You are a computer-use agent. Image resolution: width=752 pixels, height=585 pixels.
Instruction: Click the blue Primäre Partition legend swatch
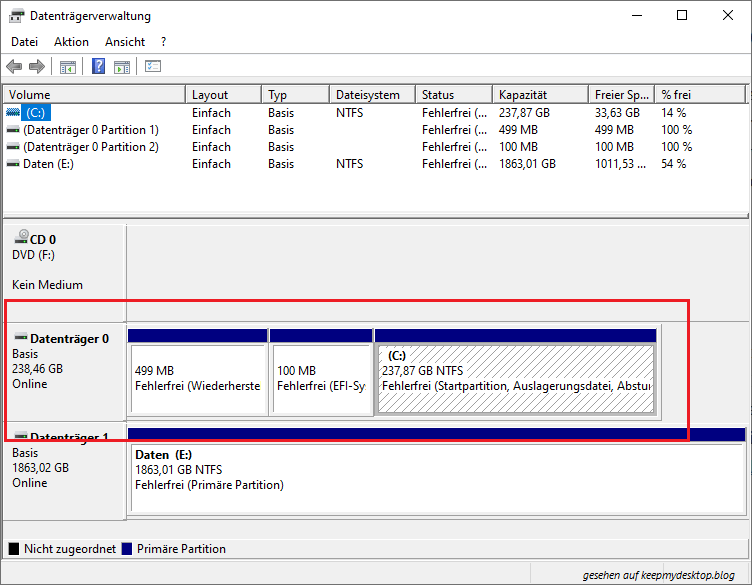[126, 549]
